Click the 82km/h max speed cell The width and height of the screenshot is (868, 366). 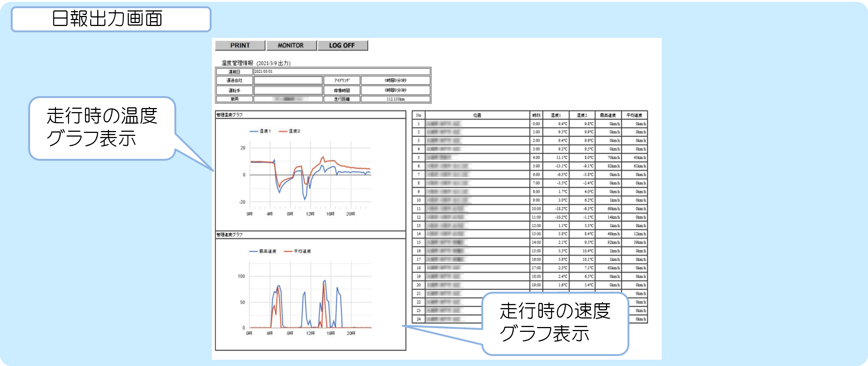pyautogui.click(x=608, y=166)
